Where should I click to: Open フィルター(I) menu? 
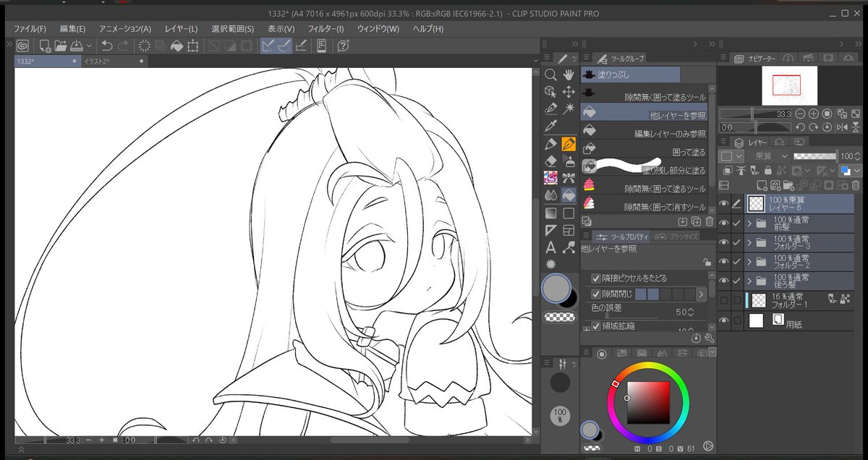click(x=325, y=29)
